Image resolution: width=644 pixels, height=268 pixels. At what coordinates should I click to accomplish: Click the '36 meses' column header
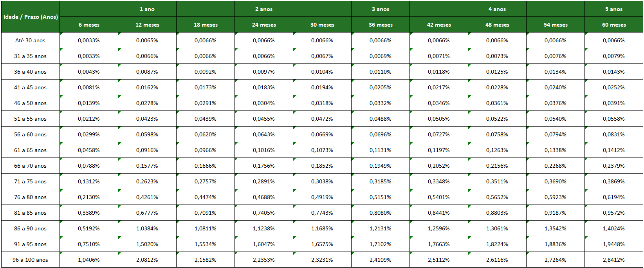[x=381, y=25]
